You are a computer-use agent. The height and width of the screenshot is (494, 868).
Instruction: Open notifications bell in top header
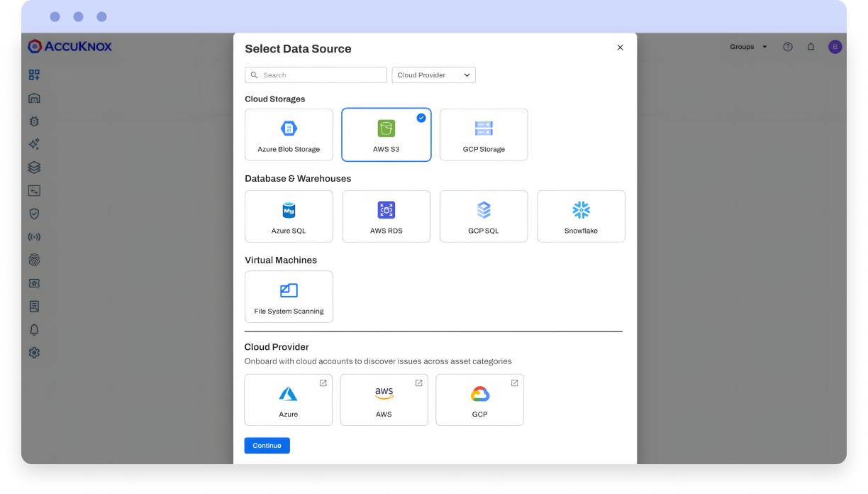click(811, 47)
